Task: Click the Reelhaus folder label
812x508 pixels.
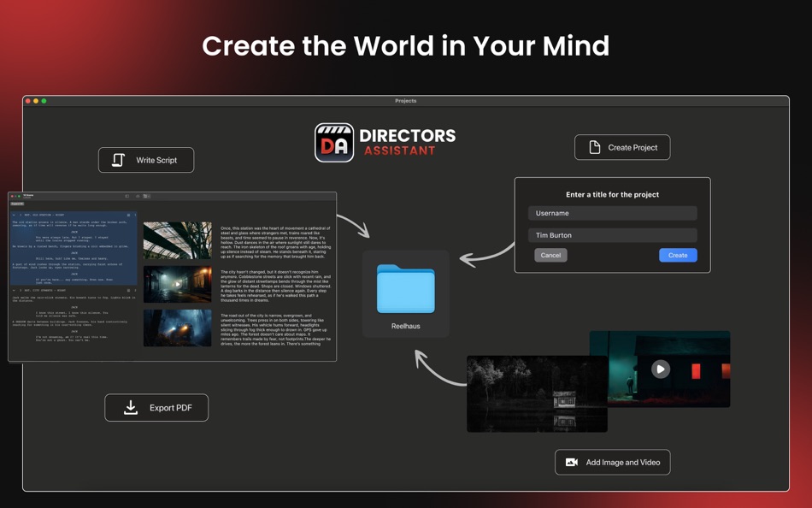Action: pos(405,326)
